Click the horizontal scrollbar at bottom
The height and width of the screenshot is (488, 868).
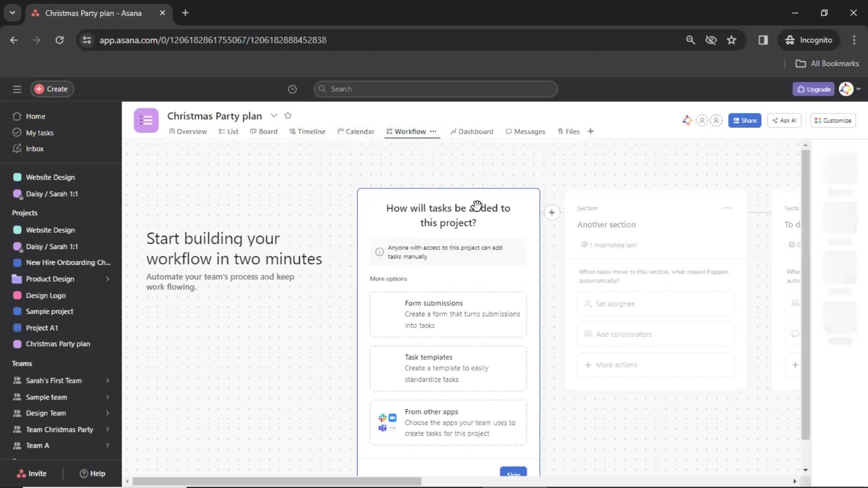(276, 481)
